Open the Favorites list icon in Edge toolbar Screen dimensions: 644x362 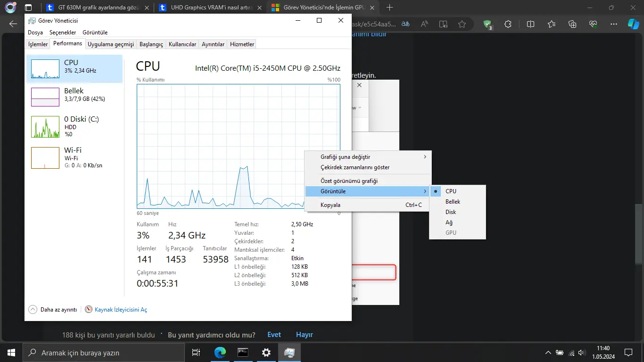(552, 25)
